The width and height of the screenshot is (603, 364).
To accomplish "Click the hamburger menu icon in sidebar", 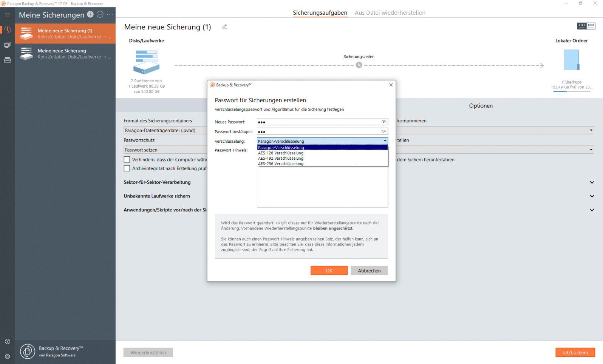I will 7,15.
